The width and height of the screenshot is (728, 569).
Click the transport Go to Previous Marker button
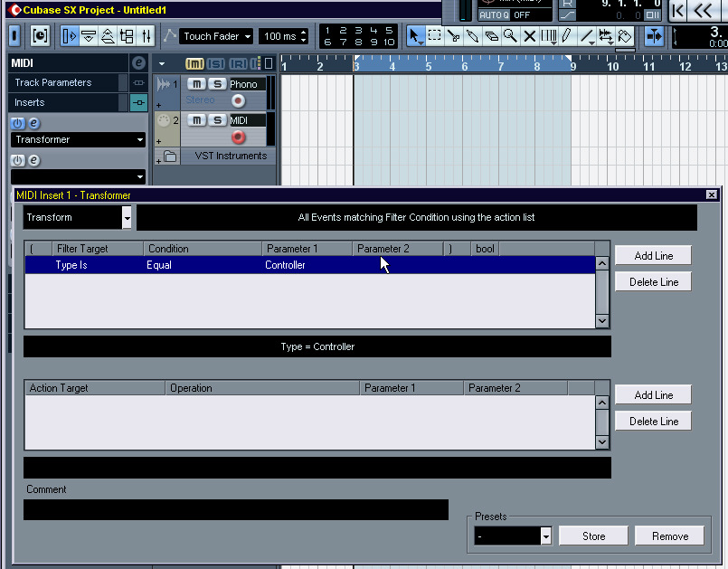tap(677, 10)
